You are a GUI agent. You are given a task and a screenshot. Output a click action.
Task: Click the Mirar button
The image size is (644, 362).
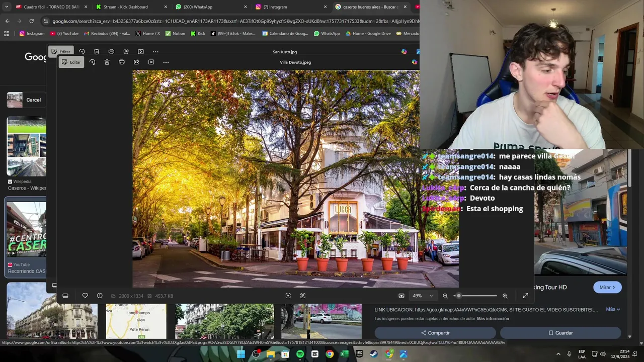607,288
